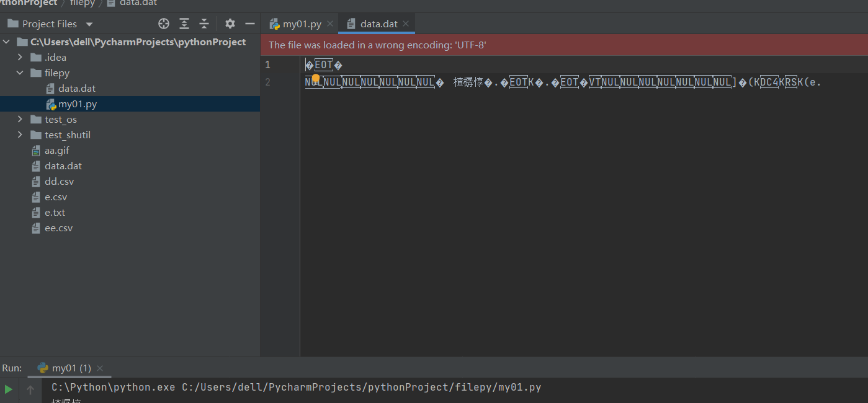Click the orange intention bulb in editor

coord(315,78)
